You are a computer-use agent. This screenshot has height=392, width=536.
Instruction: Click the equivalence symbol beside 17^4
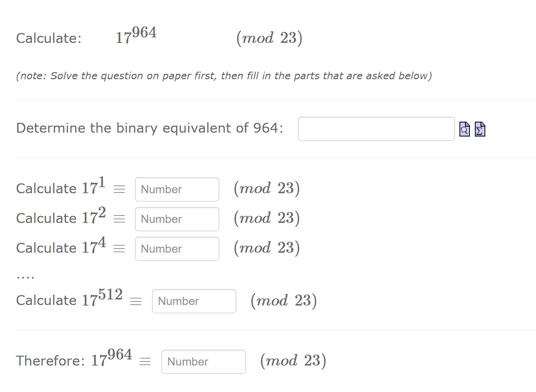[118, 248]
